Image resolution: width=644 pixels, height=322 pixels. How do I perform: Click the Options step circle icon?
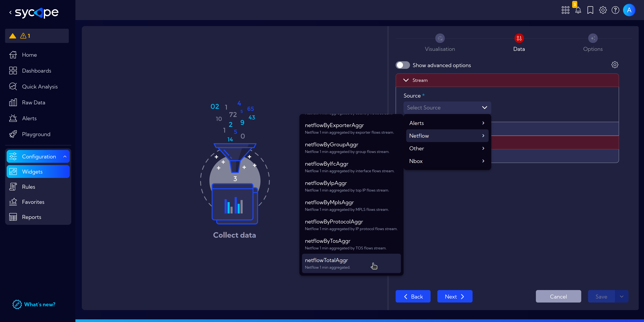point(593,38)
